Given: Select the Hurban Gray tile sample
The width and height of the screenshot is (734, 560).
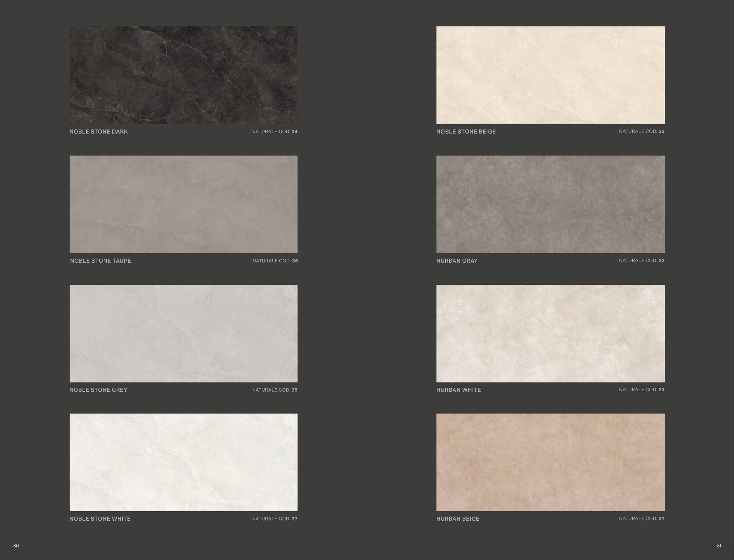Looking at the screenshot, I should (x=550, y=204).
